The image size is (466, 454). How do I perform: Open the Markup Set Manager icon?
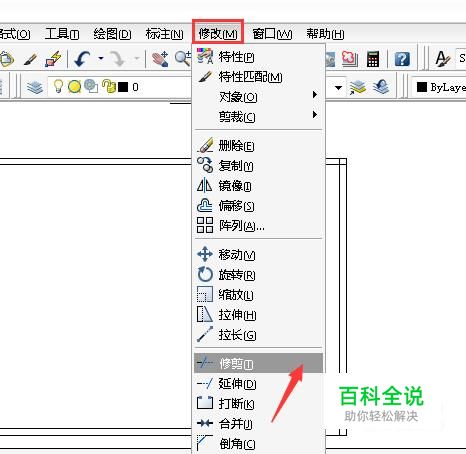pos(350,59)
